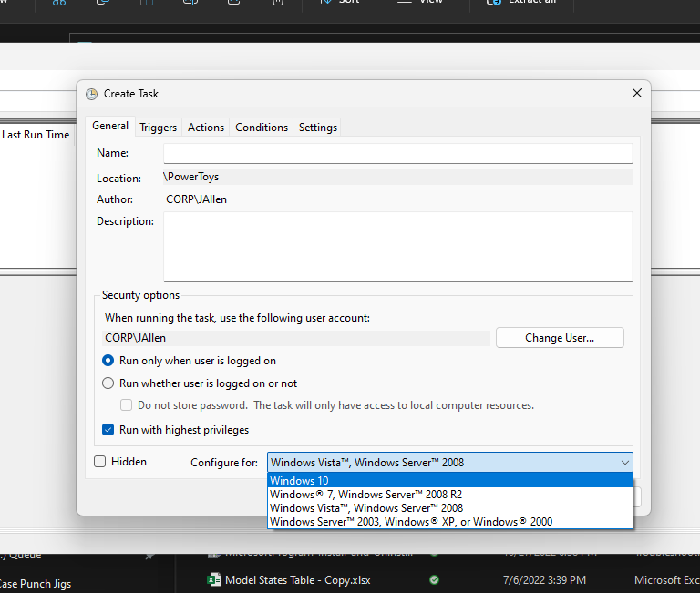Enable the Hidden checkbox
This screenshot has width=700, height=593.
(x=100, y=461)
